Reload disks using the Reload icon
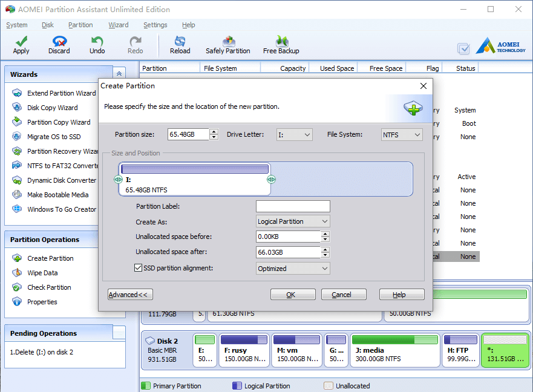 [x=180, y=41]
